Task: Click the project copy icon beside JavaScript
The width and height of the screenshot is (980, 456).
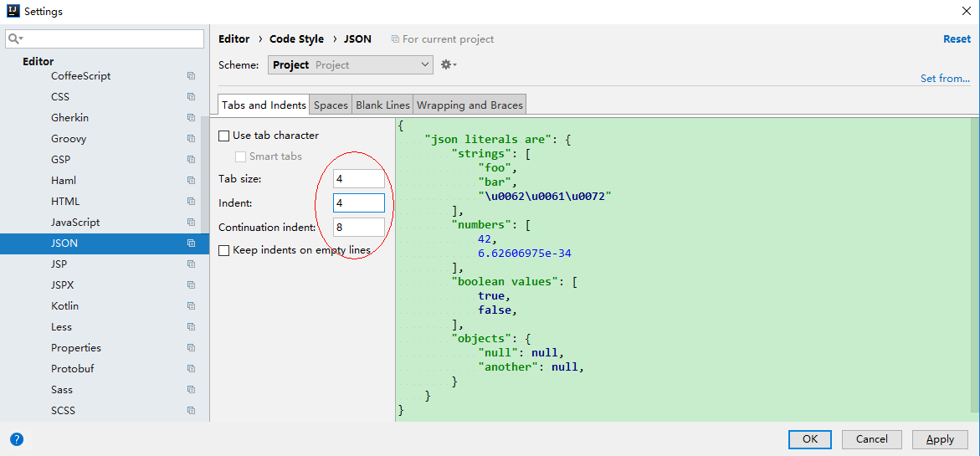Action: 192,223
